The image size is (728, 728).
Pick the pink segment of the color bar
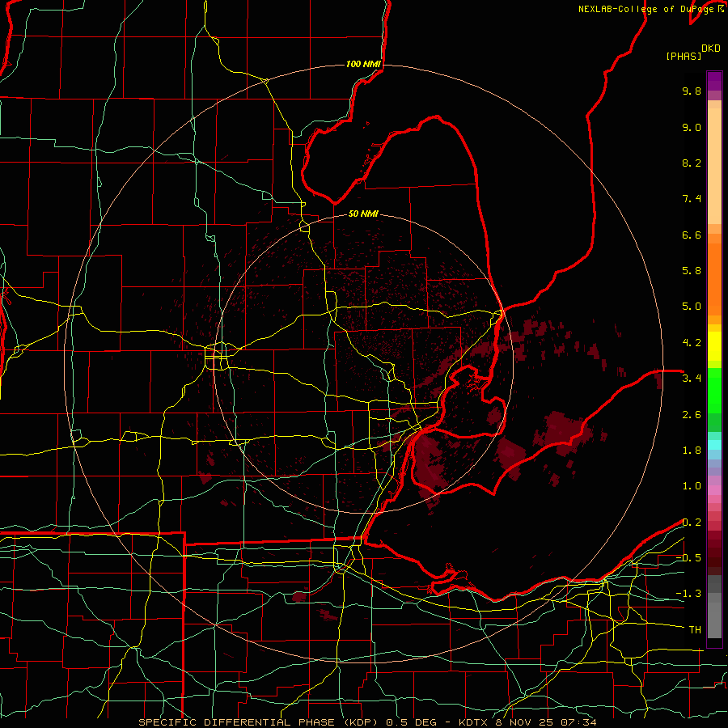pos(714,490)
